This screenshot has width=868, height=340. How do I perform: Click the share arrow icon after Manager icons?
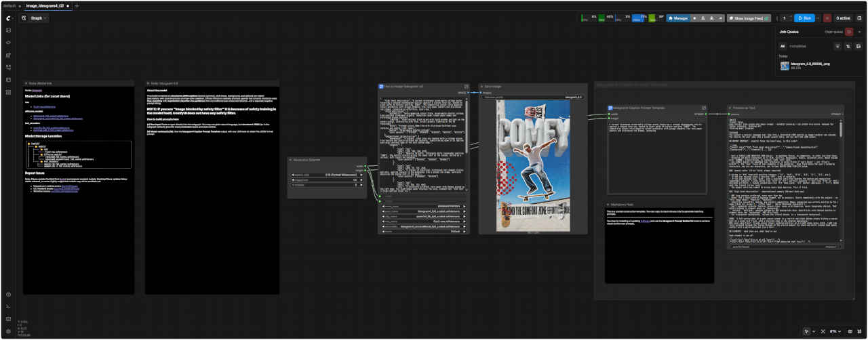point(720,18)
